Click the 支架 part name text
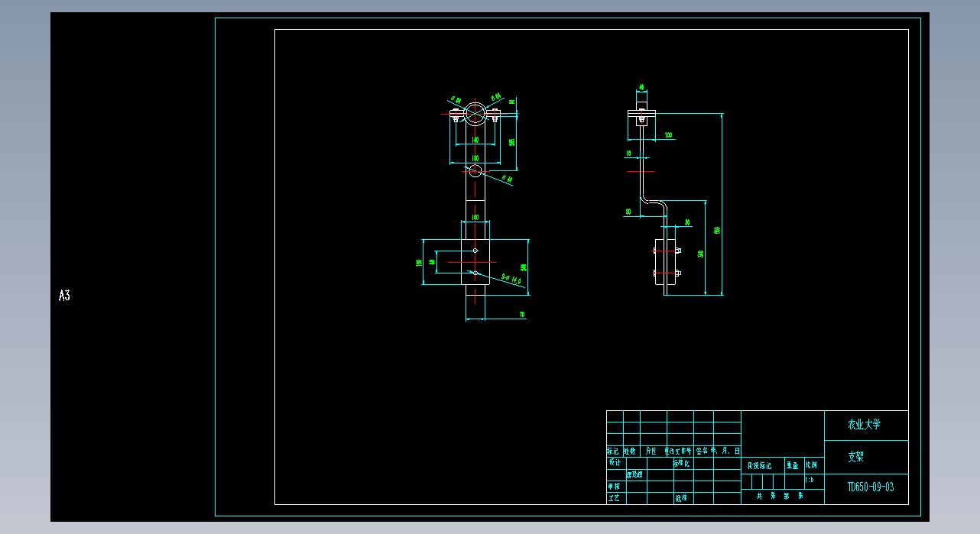The image size is (980, 534). (x=855, y=457)
